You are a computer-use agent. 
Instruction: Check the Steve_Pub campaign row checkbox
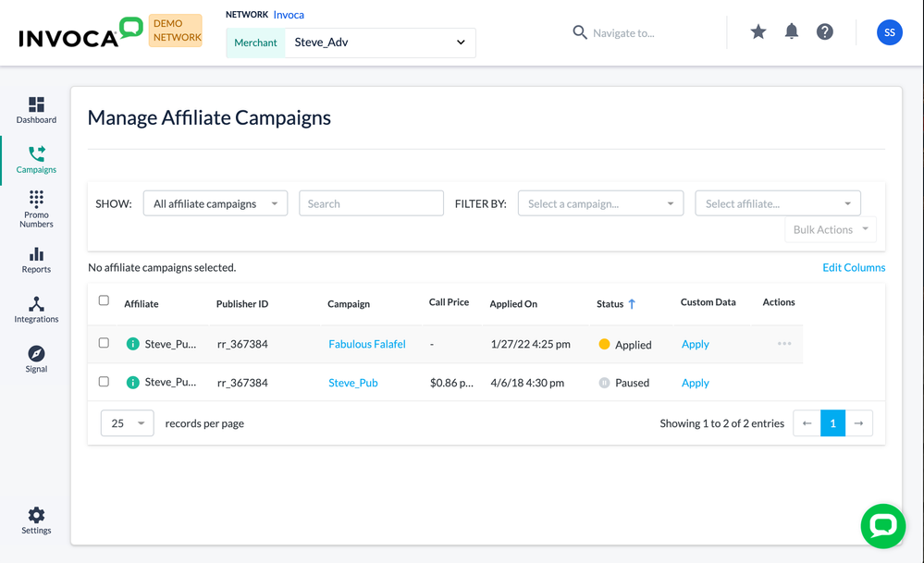[x=104, y=382]
